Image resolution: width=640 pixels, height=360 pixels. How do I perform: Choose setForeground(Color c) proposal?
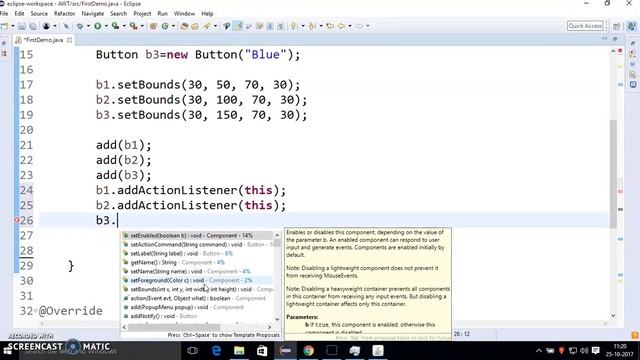pos(198,280)
